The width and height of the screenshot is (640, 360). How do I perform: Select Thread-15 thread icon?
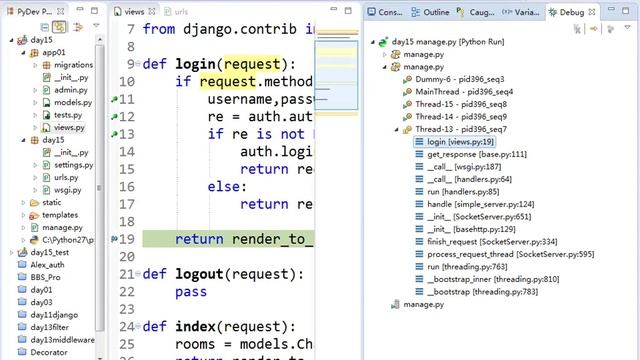(407, 104)
